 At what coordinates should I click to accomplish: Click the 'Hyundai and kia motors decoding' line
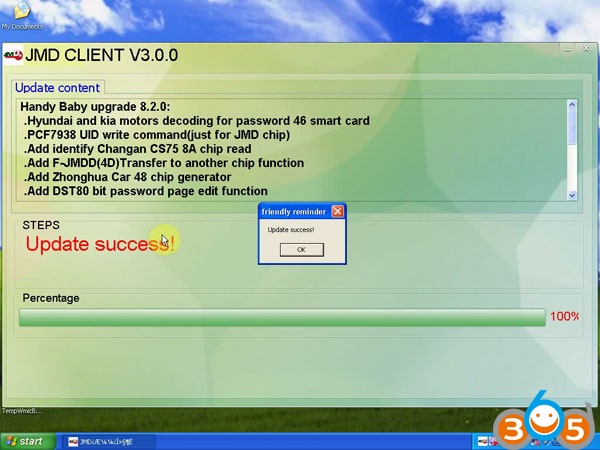click(x=197, y=121)
